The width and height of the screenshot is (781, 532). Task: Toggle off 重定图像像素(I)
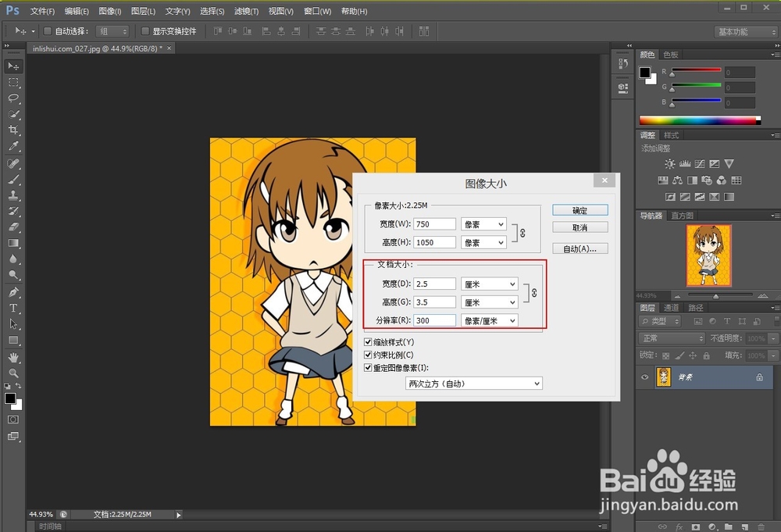click(368, 367)
